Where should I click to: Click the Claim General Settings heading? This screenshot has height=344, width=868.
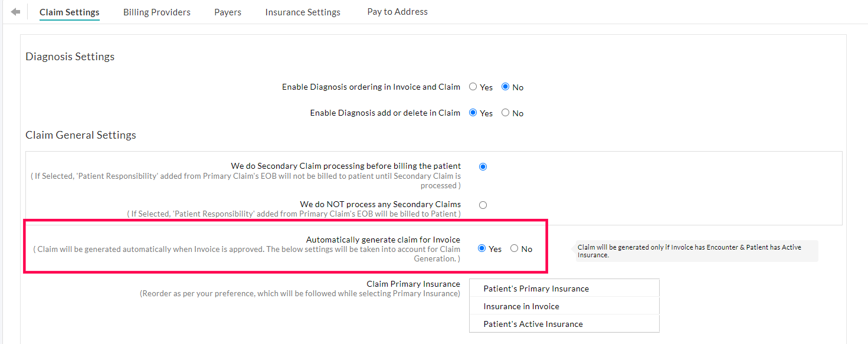[x=80, y=135]
